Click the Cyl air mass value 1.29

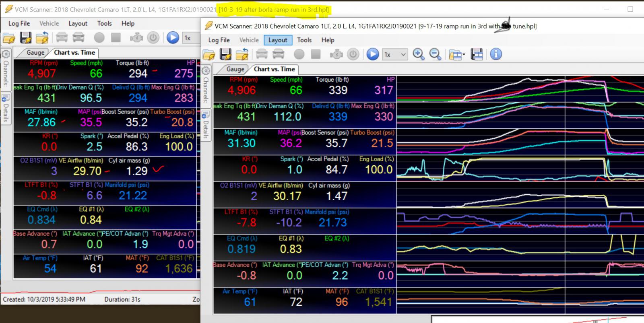point(137,171)
